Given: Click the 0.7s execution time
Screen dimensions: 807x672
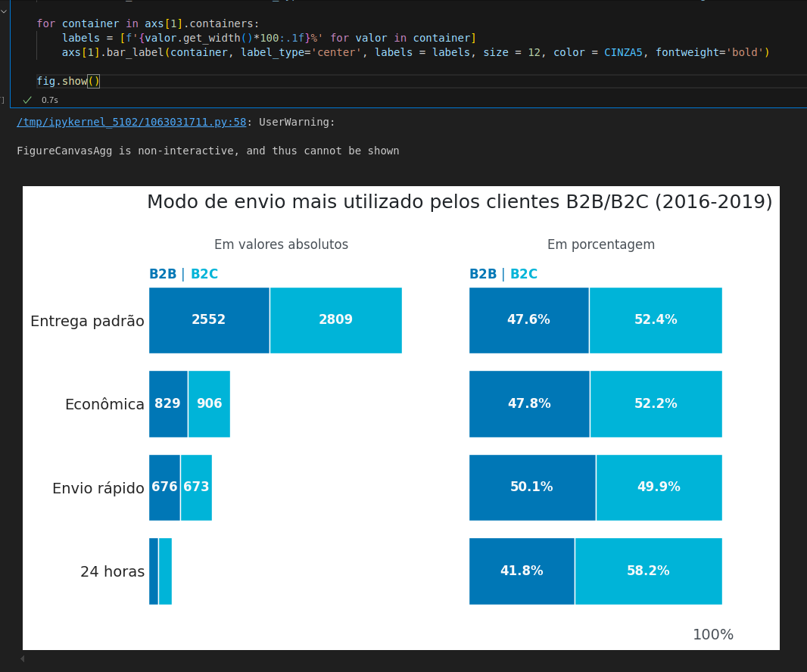Looking at the screenshot, I should click(x=49, y=100).
